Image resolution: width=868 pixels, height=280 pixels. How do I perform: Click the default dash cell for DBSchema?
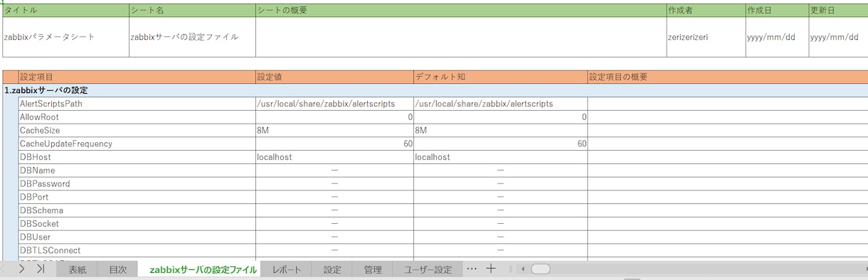click(x=501, y=210)
